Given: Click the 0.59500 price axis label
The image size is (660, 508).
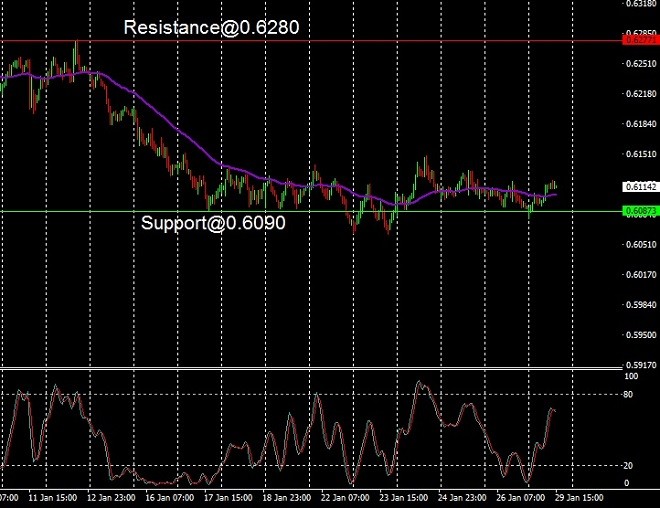Looking at the screenshot, I should 641,335.
